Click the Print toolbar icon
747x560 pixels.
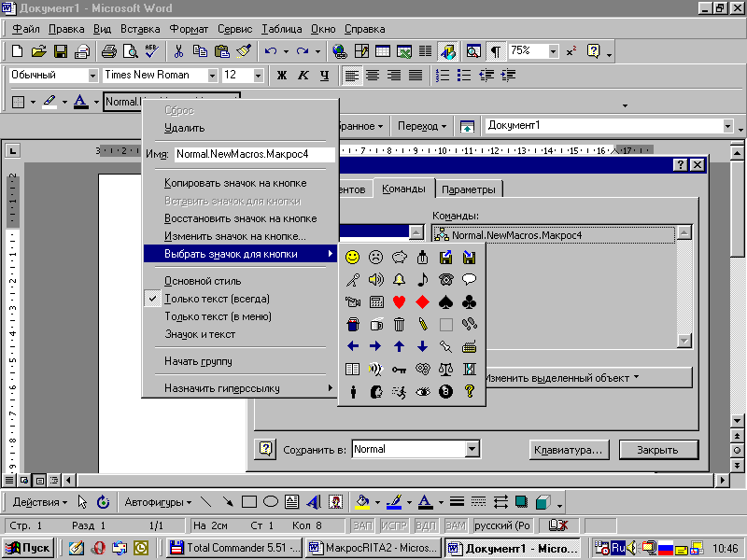[108, 51]
